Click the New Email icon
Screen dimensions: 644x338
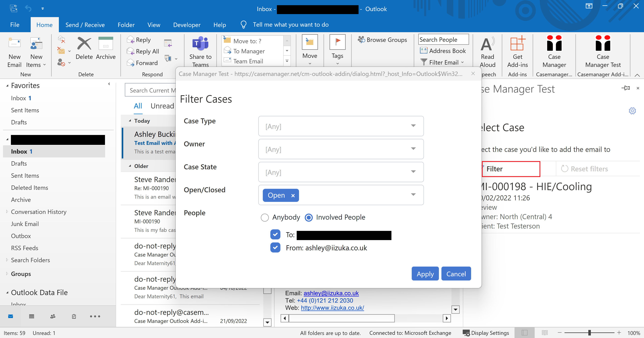tap(14, 52)
